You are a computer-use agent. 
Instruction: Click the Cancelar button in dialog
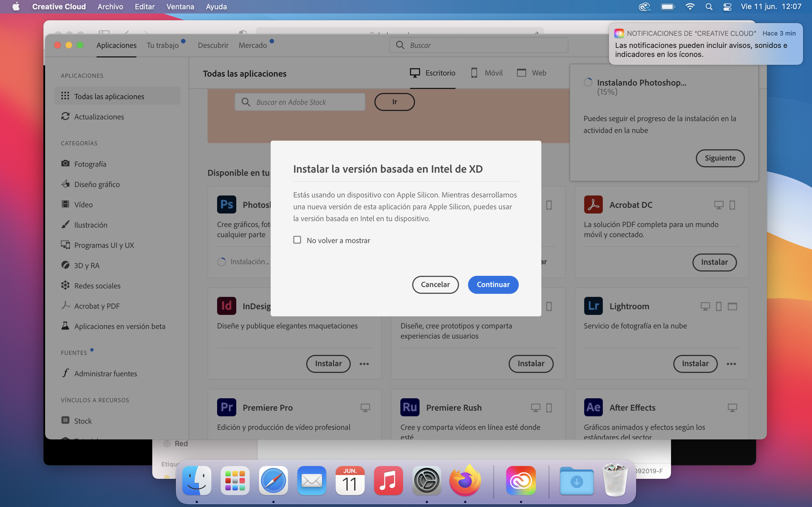pos(435,284)
